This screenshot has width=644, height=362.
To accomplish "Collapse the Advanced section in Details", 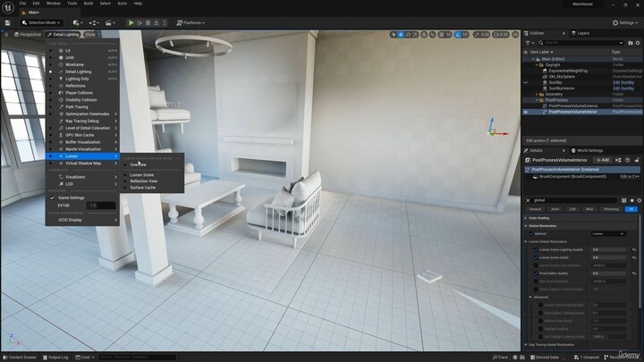I will [x=530, y=297].
